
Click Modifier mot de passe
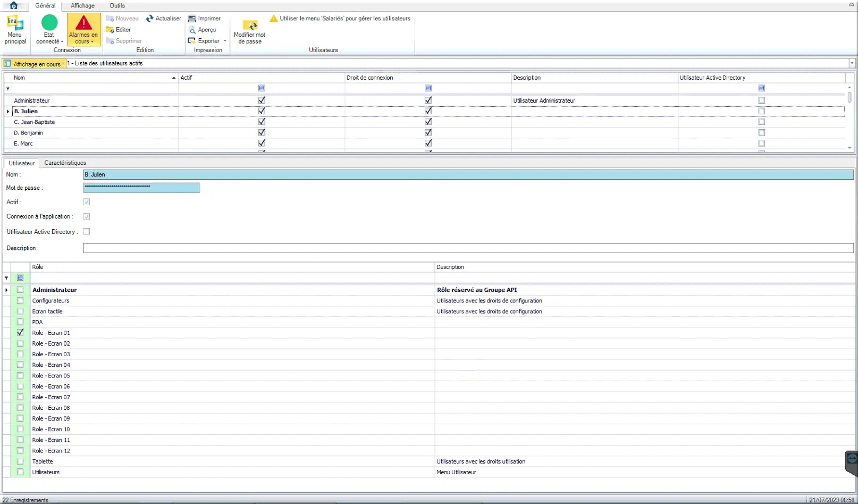coord(249,31)
